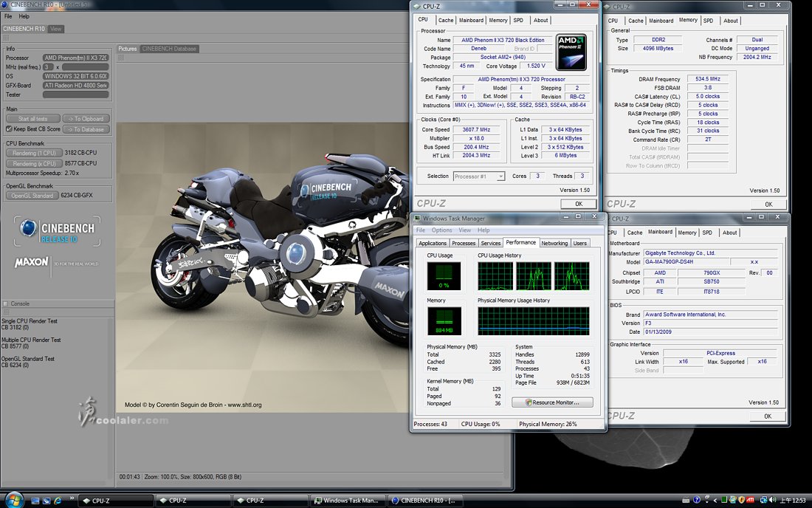The width and height of the screenshot is (812, 508).
Task: Click OK in the front CPU-Z CPU window
Action: coord(579,204)
